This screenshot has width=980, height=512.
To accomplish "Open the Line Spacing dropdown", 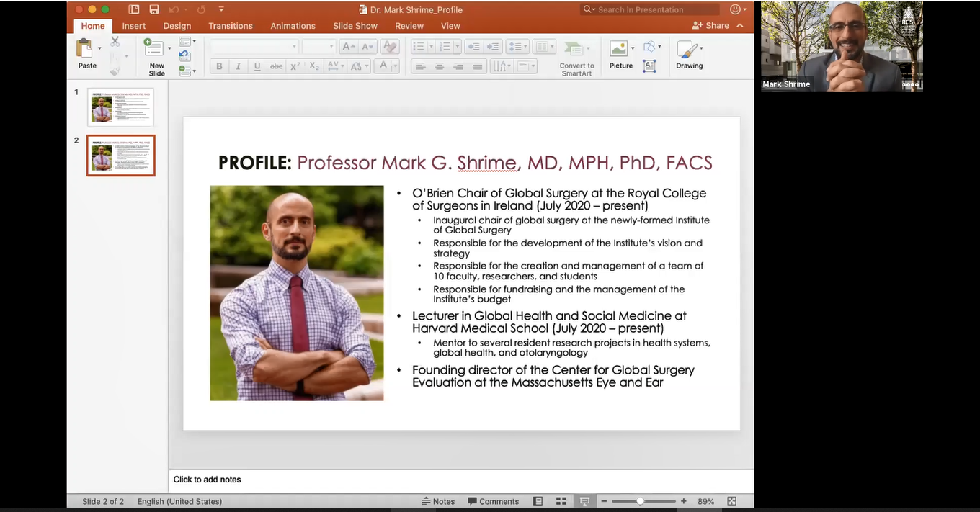I will point(517,47).
